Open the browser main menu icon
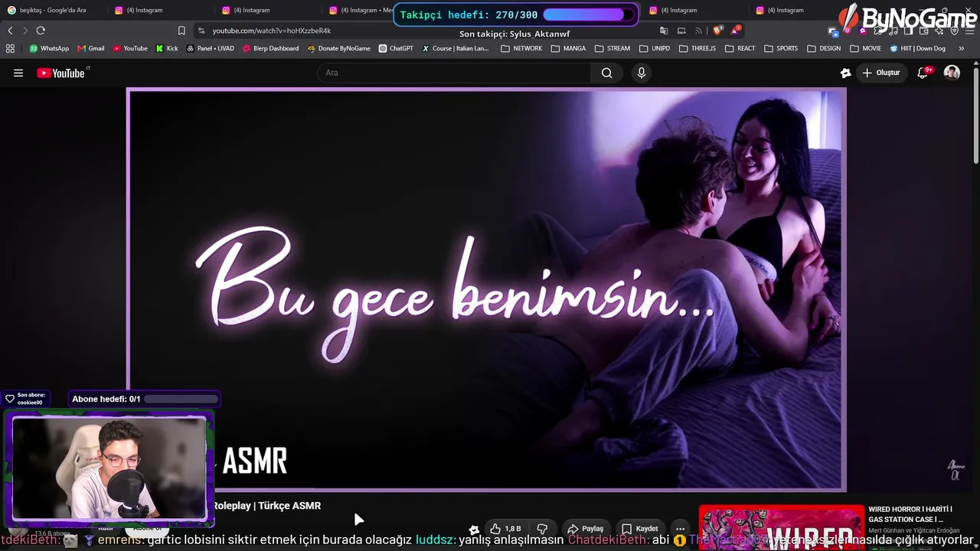 969,31
